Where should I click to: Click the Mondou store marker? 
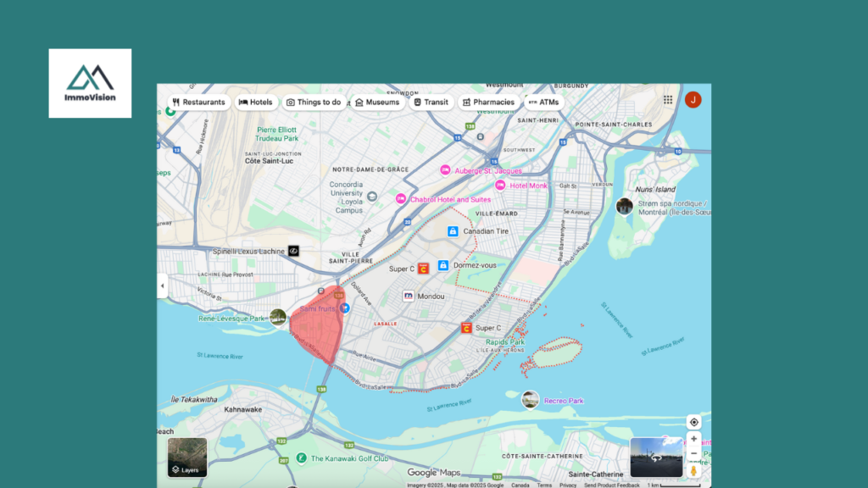click(409, 297)
